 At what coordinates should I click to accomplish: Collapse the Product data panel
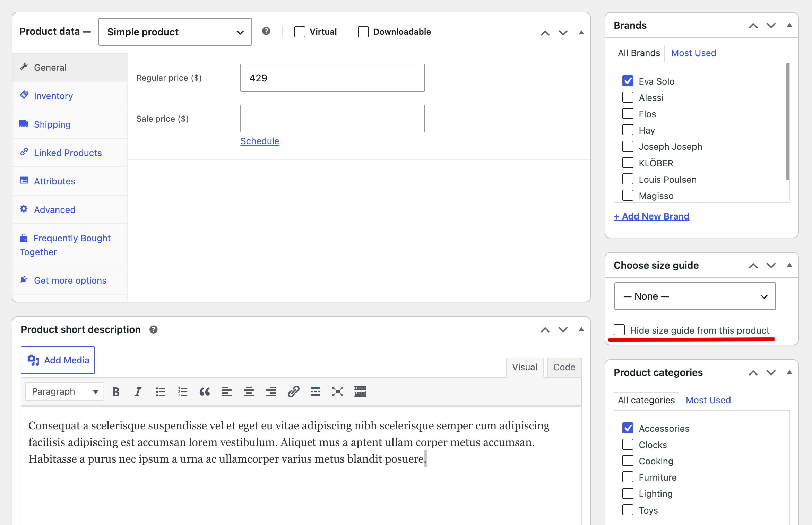click(581, 33)
